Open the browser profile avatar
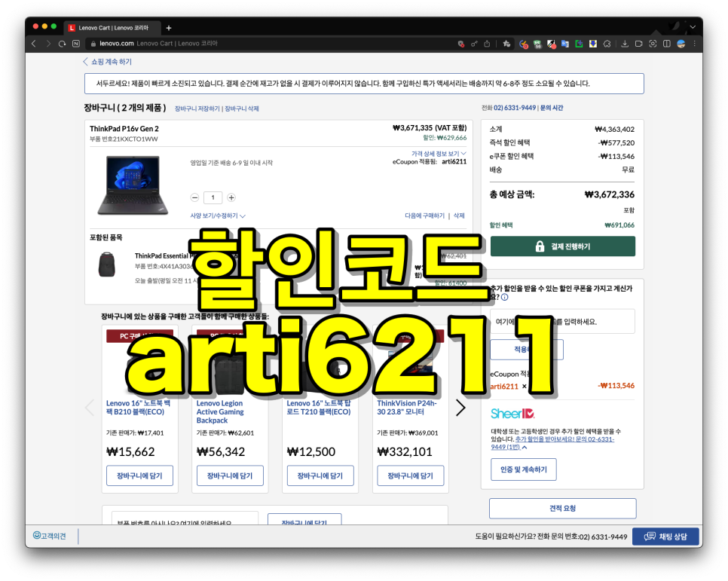 point(681,44)
